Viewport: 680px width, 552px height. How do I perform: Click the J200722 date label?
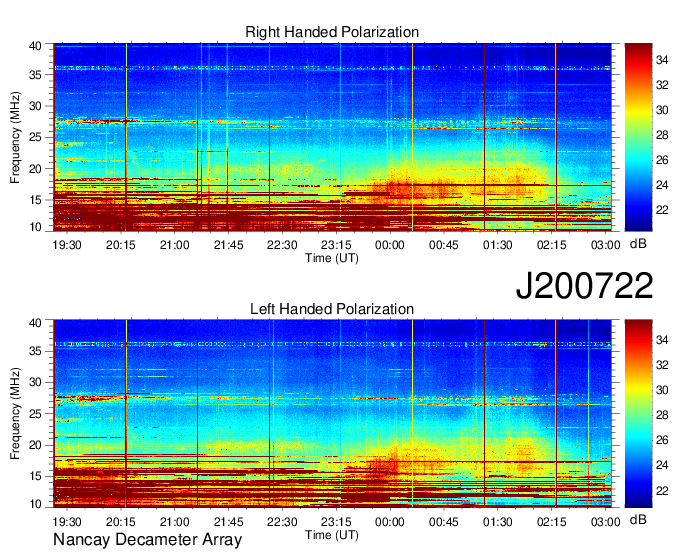pyautogui.click(x=584, y=286)
